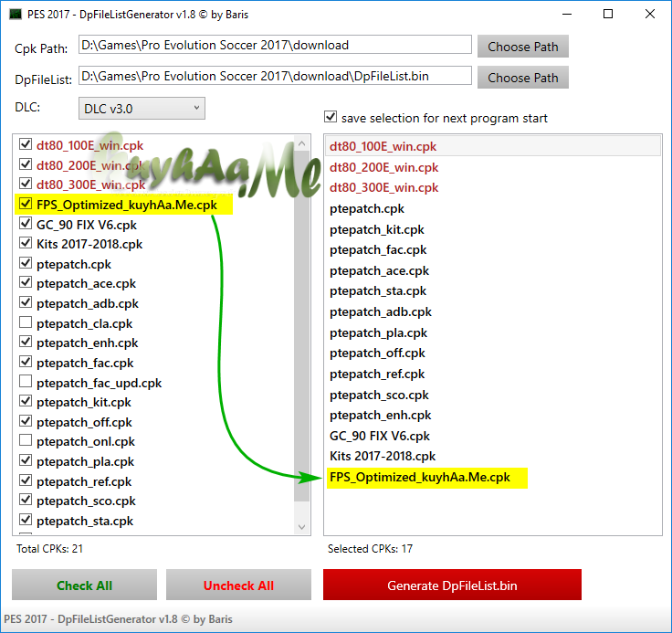The height and width of the screenshot is (633, 672).
Task: Select Kits 2017-2018.cpk in right list
Action: tap(492, 457)
